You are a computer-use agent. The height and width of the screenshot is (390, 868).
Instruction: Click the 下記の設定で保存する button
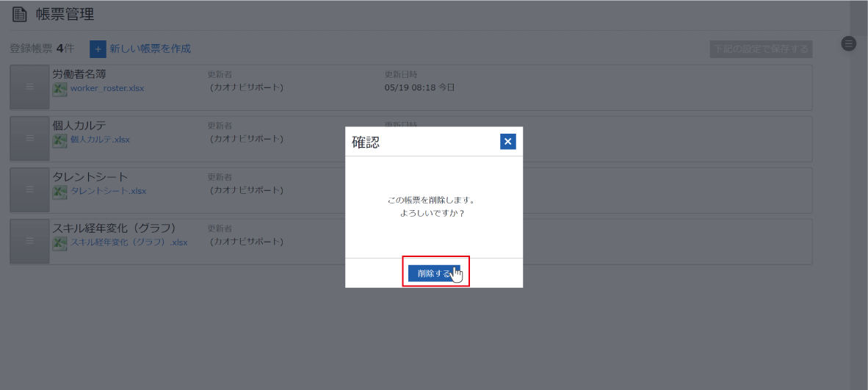[761, 49]
